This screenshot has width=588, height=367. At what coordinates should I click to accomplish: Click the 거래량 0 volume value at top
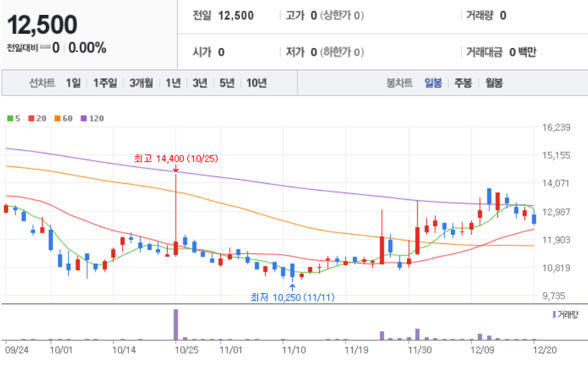click(486, 16)
